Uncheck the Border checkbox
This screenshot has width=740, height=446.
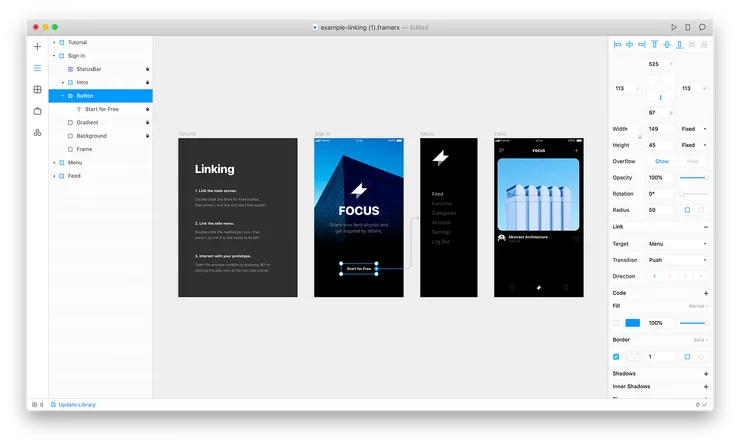click(616, 357)
